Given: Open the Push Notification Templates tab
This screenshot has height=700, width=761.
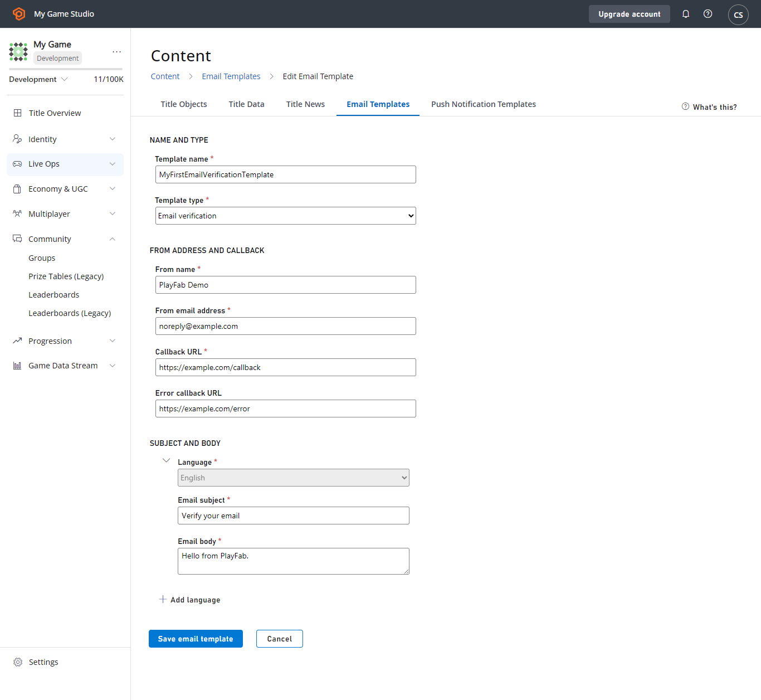Looking at the screenshot, I should click(484, 104).
